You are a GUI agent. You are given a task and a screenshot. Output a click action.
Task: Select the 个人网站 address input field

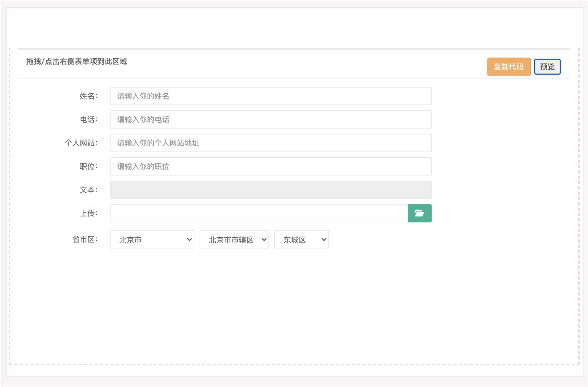click(271, 143)
